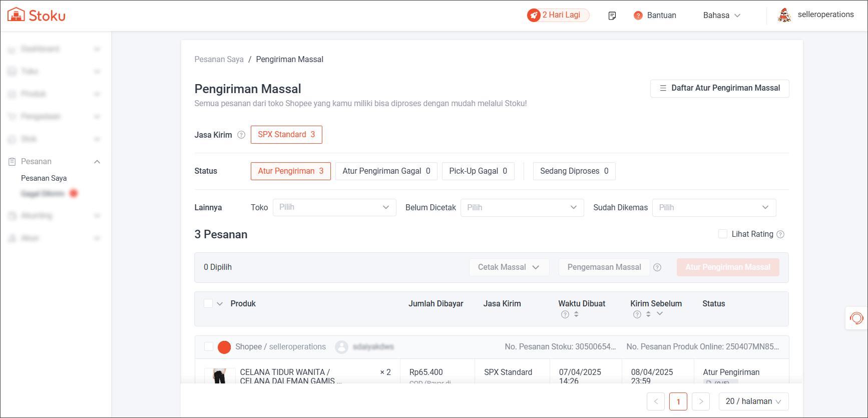Click the selleroperations profile avatar
This screenshot has width=868, height=418.
click(x=784, y=15)
